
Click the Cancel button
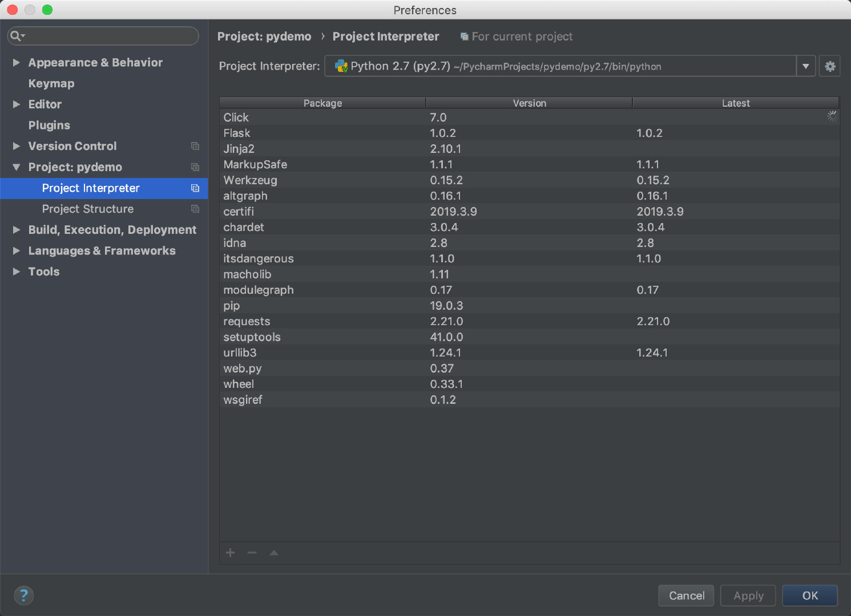tap(686, 595)
